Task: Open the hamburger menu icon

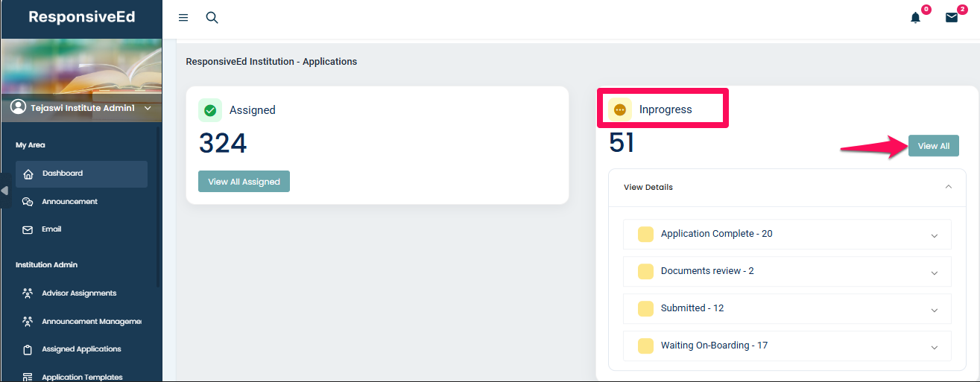Action: pos(183,18)
